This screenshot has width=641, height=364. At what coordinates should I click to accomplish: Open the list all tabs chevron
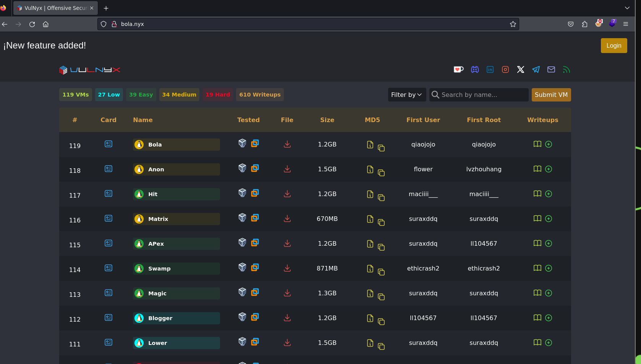(627, 8)
